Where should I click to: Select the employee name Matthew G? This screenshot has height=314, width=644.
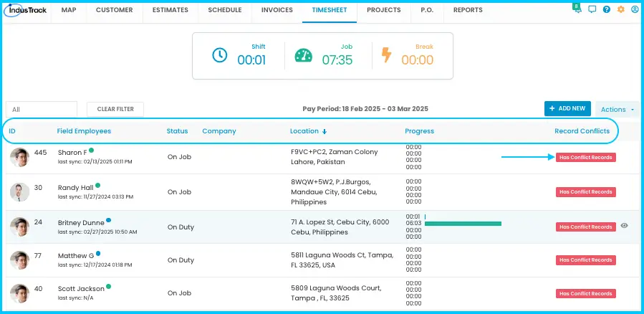(x=76, y=256)
